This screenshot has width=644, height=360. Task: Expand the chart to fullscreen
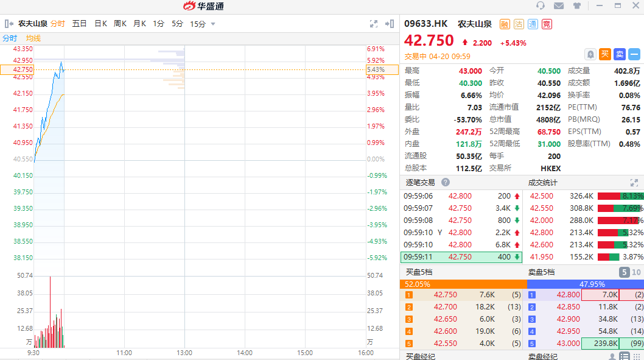(373, 24)
